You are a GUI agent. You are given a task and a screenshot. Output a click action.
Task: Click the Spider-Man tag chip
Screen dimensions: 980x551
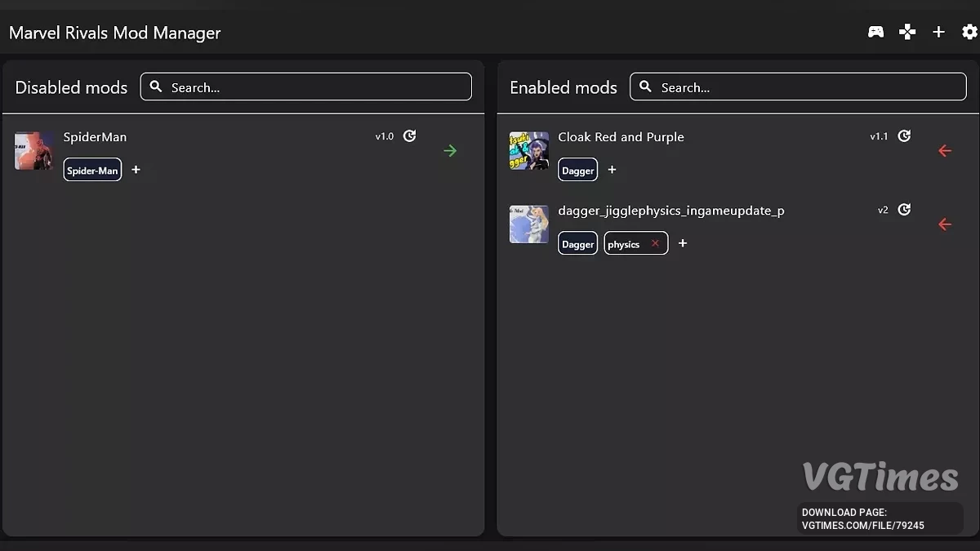click(x=92, y=170)
